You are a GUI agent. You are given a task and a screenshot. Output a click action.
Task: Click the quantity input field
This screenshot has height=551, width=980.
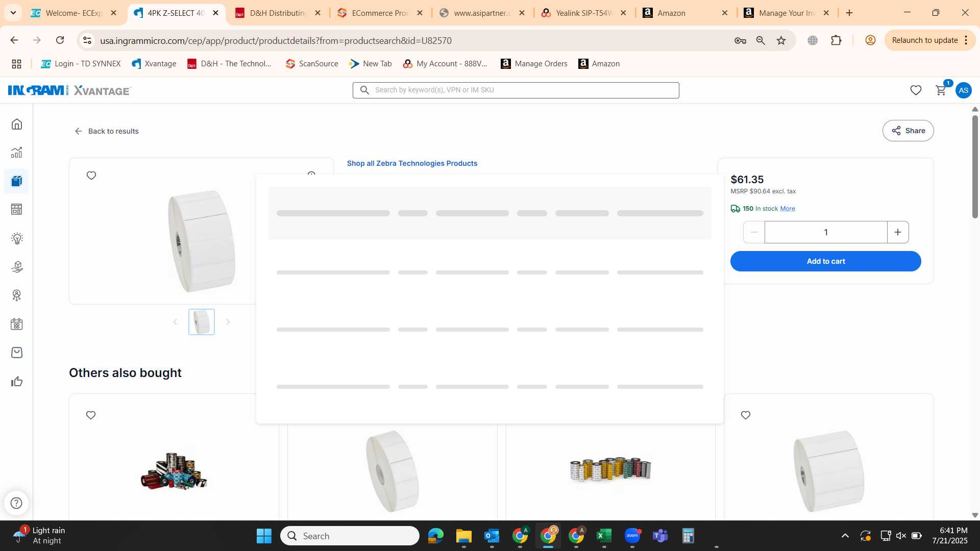coord(826,232)
